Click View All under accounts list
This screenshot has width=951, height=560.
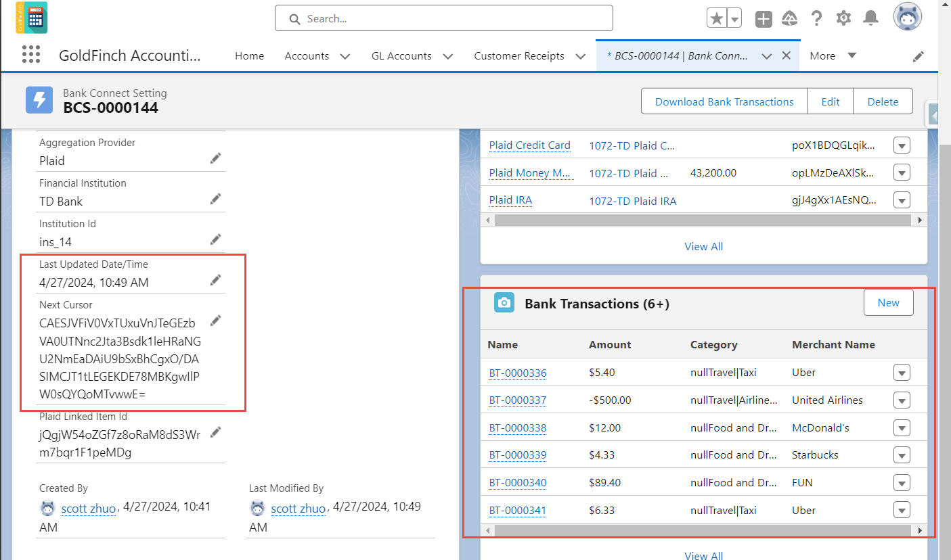pos(703,246)
